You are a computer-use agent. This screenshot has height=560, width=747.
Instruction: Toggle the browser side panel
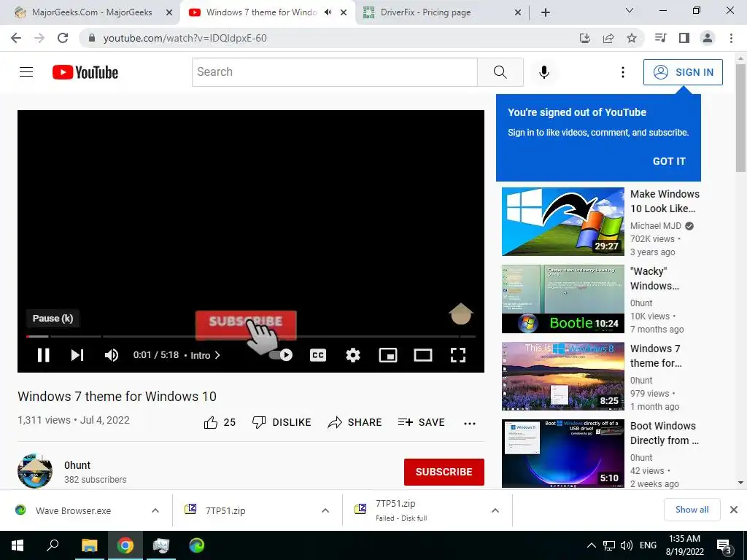point(684,38)
